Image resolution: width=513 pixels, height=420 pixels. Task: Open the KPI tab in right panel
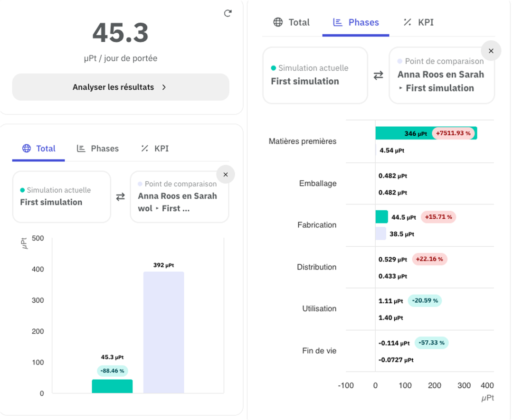click(418, 22)
